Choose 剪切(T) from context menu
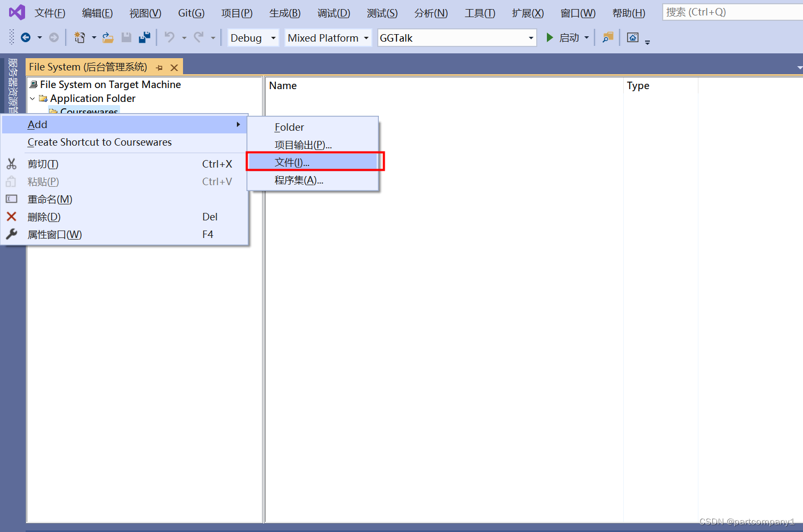803x532 pixels. (x=124, y=164)
